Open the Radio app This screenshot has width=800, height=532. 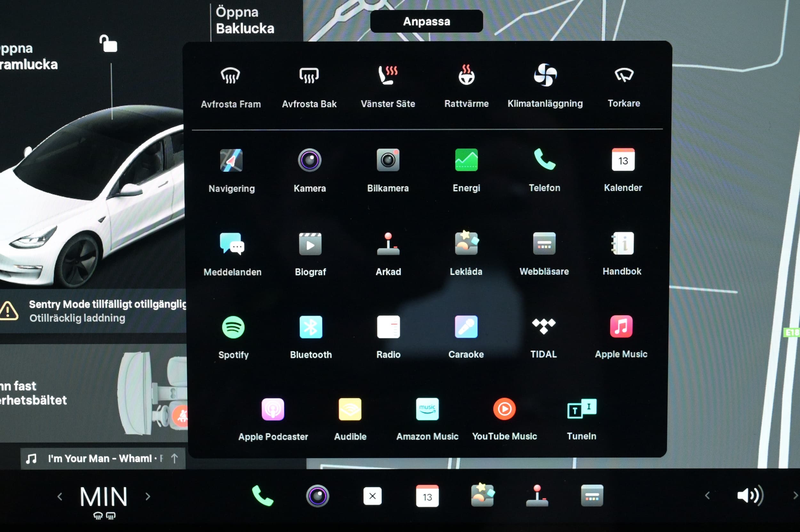[x=388, y=338]
